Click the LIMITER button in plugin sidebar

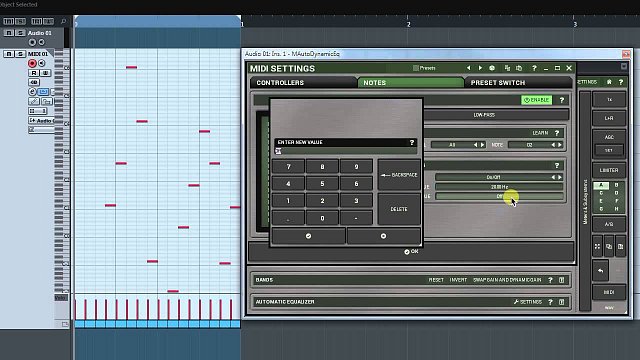click(x=609, y=170)
